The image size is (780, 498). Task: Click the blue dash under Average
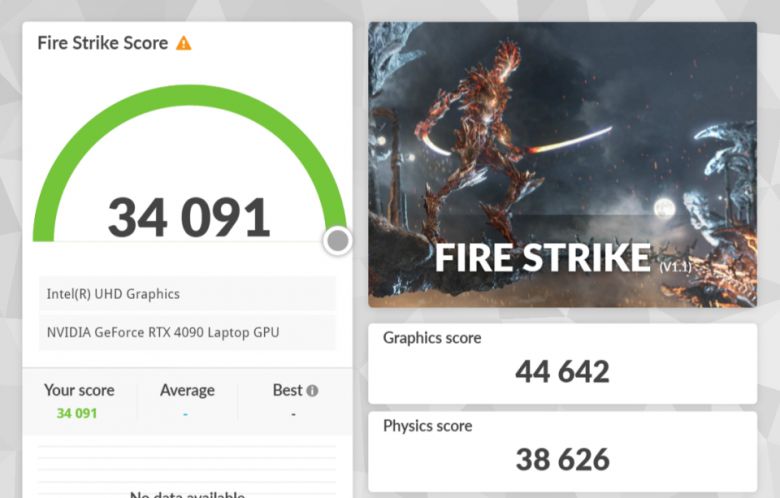click(x=186, y=413)
